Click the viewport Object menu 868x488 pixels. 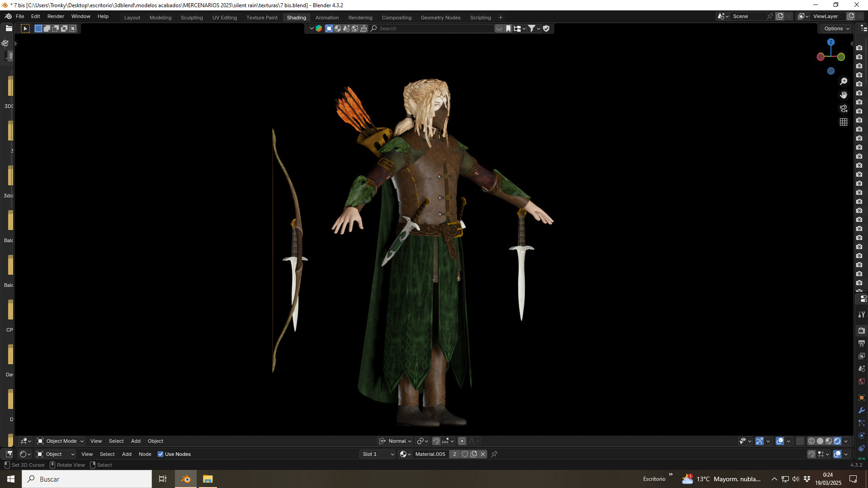(156, 441)
